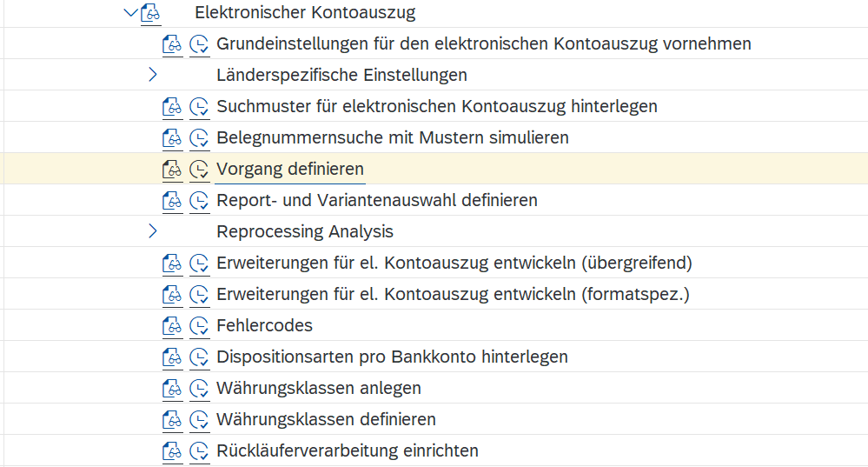The width and height of the screenshot is (868, 467).
Task: Click execute icon for Grundeinstellungen row
Action: (x=199, y=43)
